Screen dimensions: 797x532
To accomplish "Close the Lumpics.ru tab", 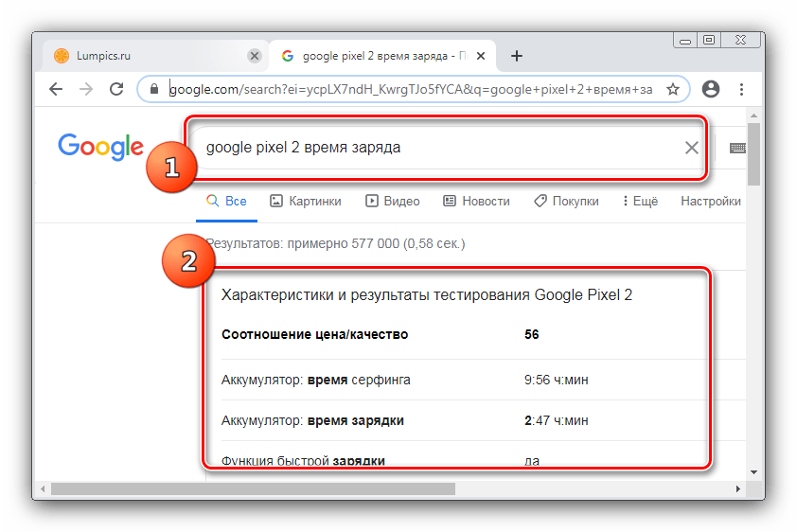I will coord(254,56).
